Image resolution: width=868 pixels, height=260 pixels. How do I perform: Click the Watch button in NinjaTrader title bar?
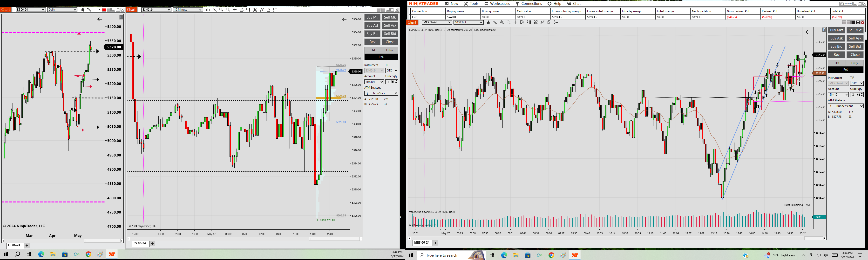[x=846, y=4]
